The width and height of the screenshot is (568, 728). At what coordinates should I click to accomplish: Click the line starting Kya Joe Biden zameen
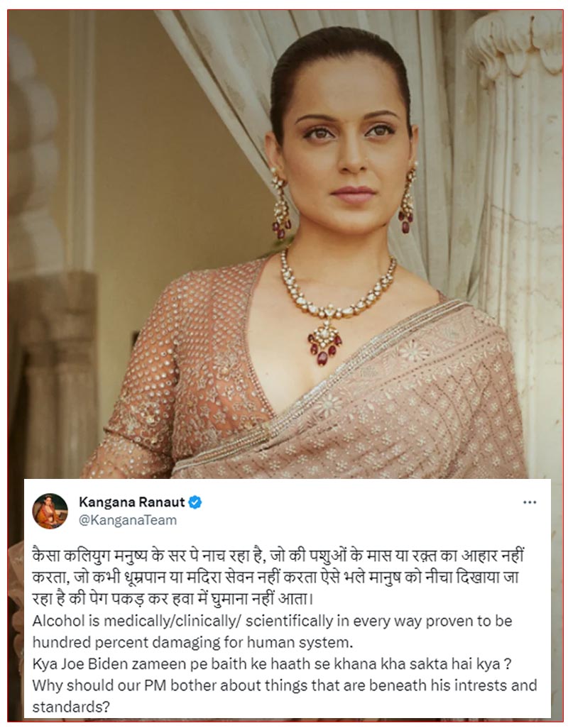(272, 663)
